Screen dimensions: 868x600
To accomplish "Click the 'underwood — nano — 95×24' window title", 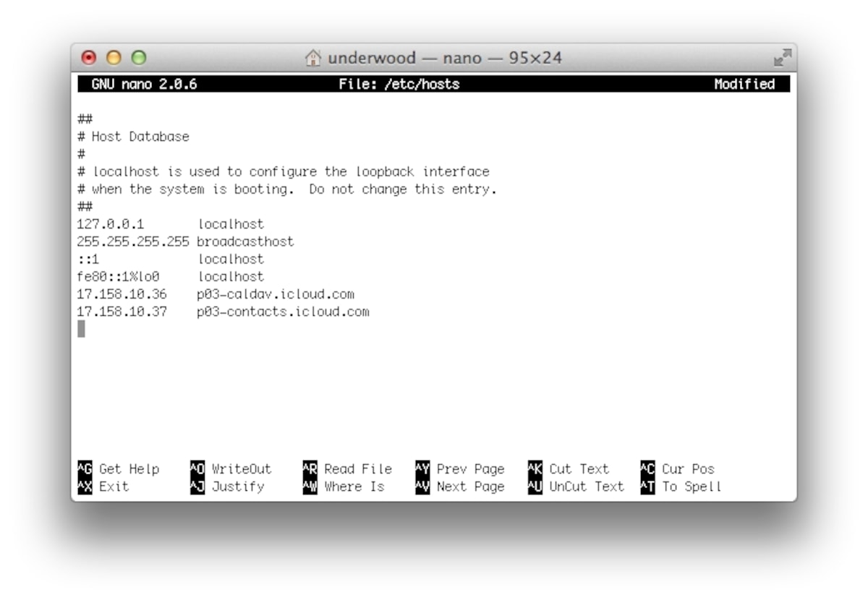I will pyautogui.click(x=445, y=58).
